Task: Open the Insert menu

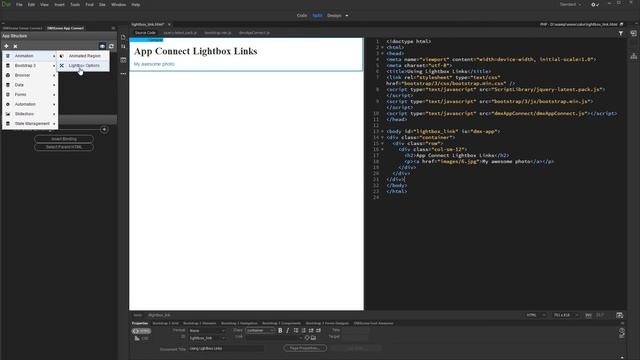Action: tap(60, 4)
